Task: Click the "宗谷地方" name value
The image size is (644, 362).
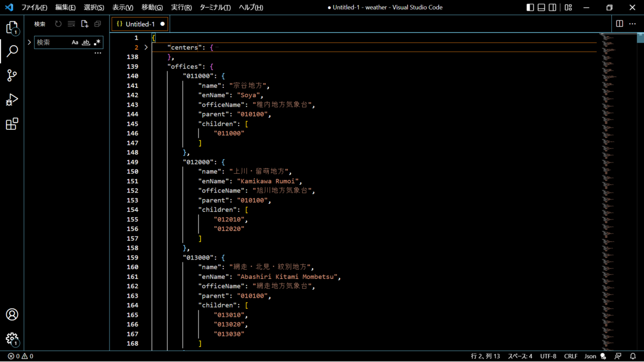Action: click(x=248, y=86)
